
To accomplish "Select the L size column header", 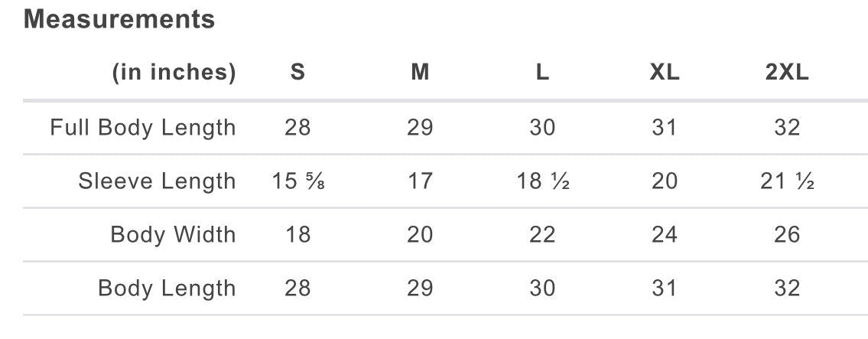I will pyautogui.click(x=542, y=73).
